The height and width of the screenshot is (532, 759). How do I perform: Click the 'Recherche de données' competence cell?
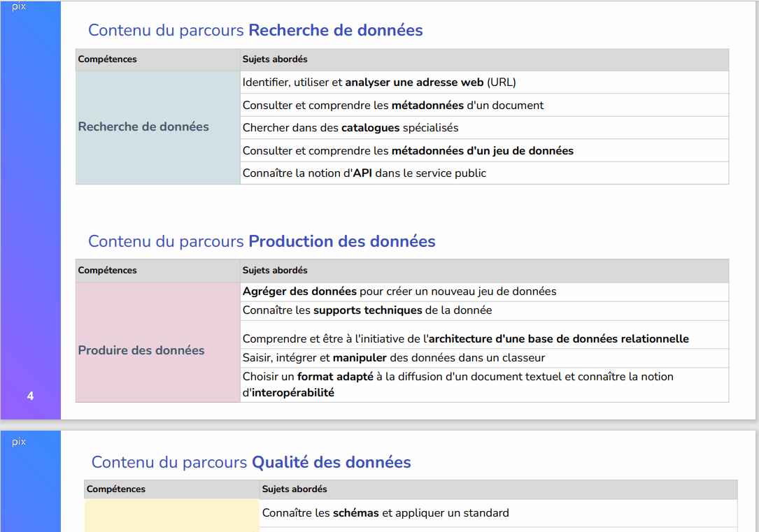[x=158, y=127]
